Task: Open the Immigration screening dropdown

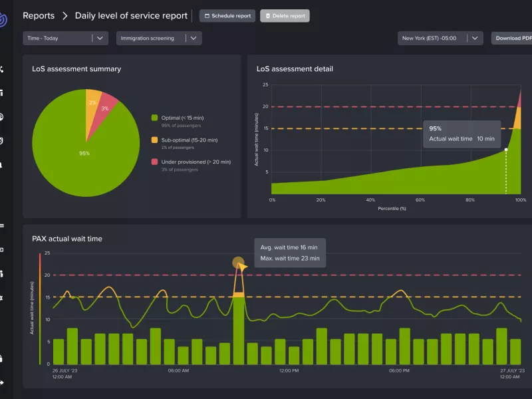Action: pos(158,39)
